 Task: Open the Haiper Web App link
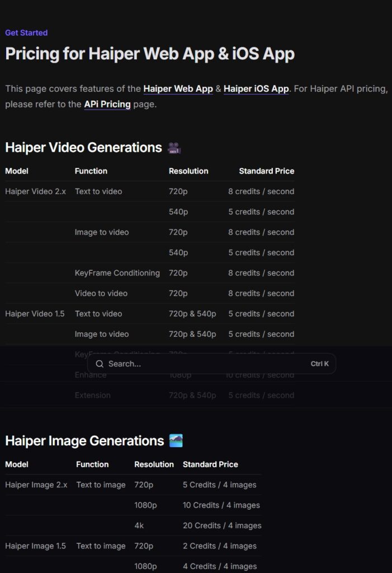(178, 88)
